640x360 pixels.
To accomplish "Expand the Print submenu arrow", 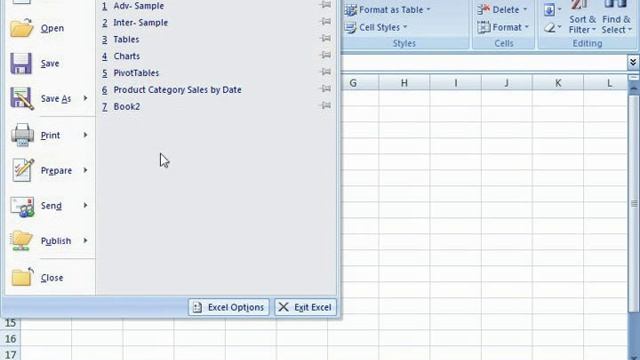I will [x=85, y=135].
